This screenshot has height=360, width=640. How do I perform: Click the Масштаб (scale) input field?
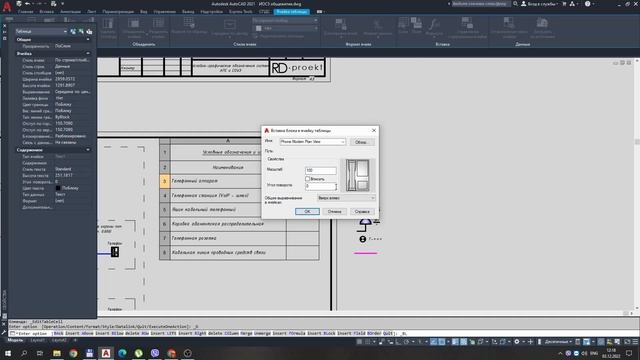[320, 170]
